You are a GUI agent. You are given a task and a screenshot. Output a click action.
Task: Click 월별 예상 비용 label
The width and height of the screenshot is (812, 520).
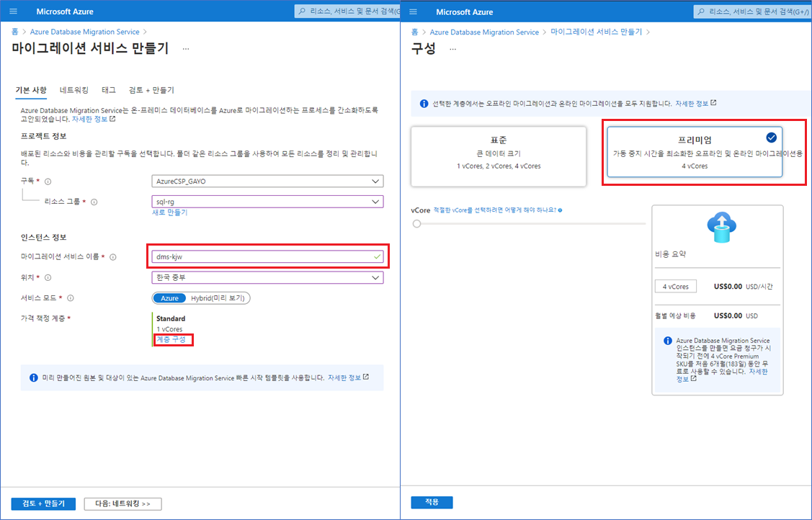point(675,315)
